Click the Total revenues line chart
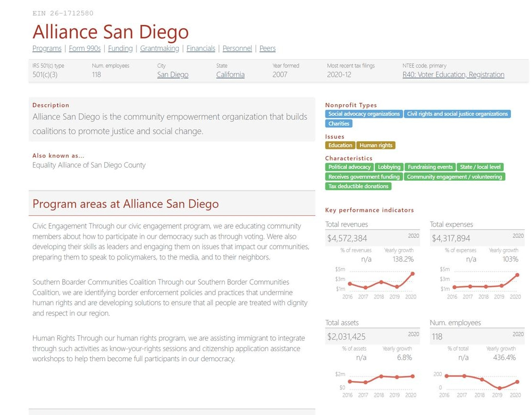532x415 pixels. tap(376, 283)
